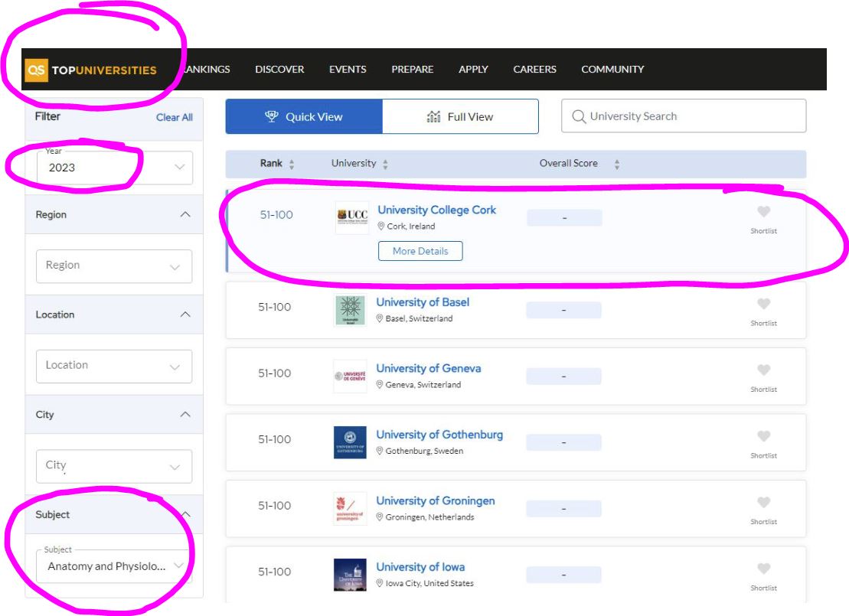
Task: Sort by University name using sort arrows
Action: click(x=385, y=165)
